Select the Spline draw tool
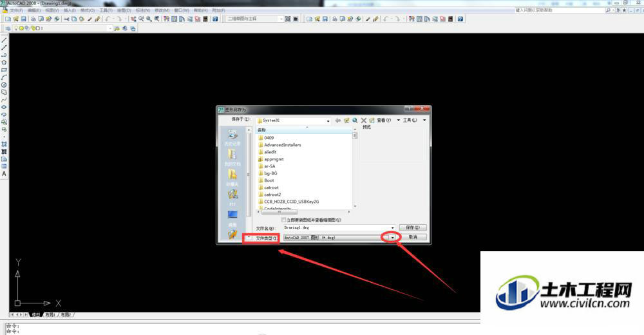 [4, 99]
